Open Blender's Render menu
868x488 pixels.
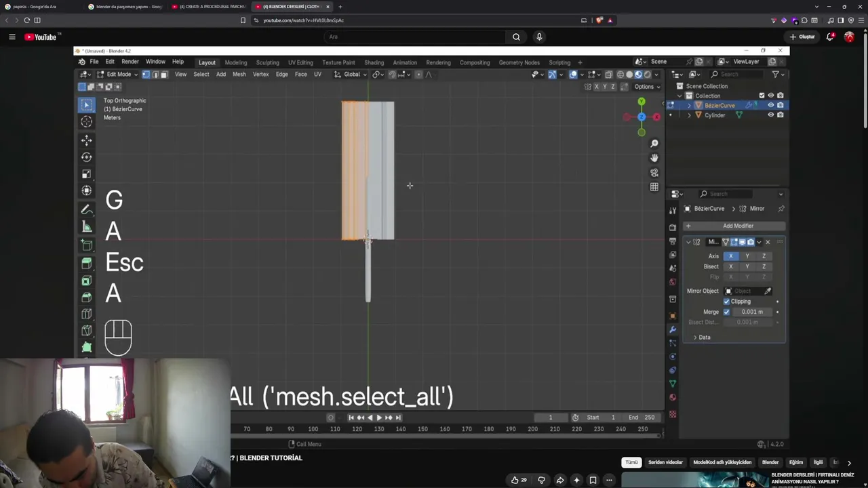coord(130,62)
